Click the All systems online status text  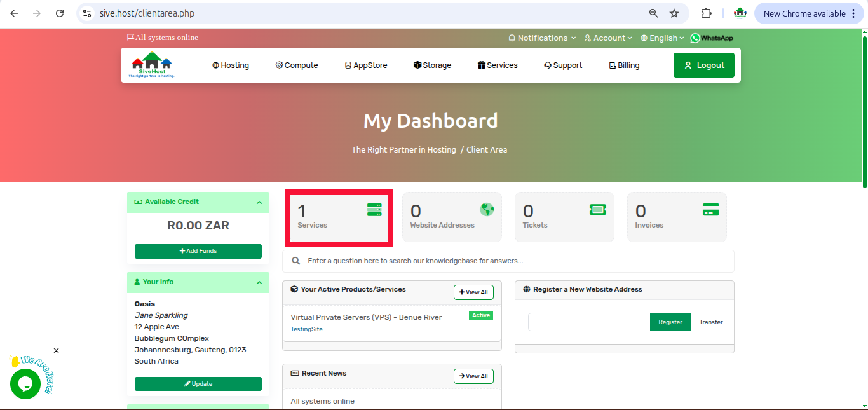coord(166,38)
